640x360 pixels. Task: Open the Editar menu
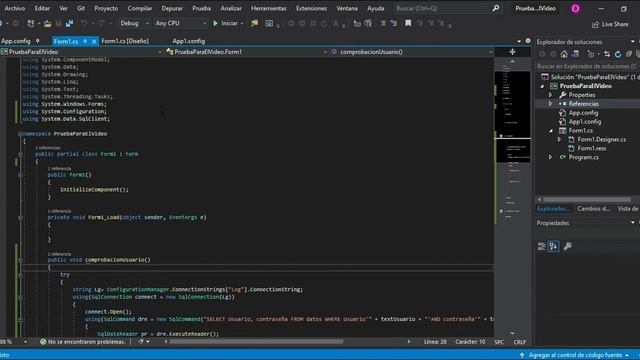point(42,8)
